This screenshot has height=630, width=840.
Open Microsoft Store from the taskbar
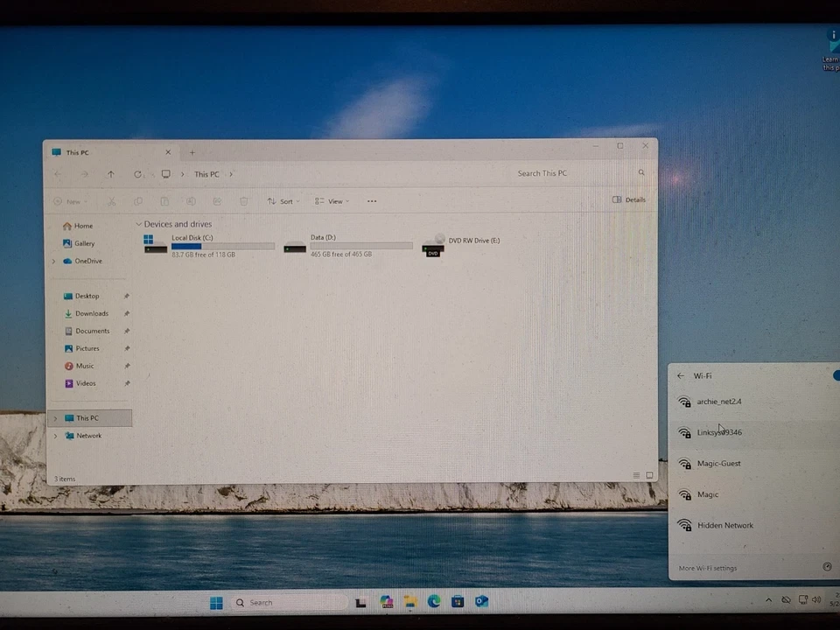click(x=458, y=602)
